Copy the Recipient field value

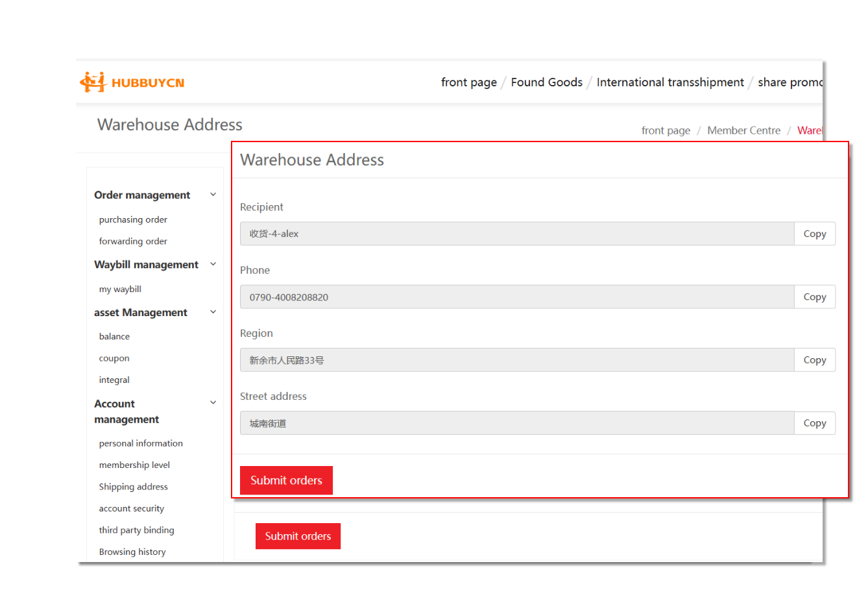click(x=814, y=234)
